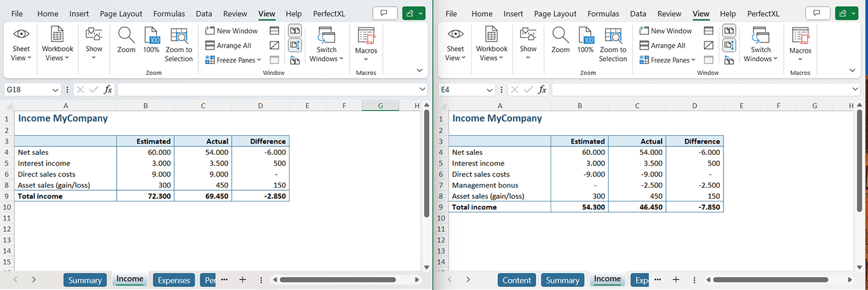868x290 pixels.
Task: Add new sheet in right window
Action: 676,280
